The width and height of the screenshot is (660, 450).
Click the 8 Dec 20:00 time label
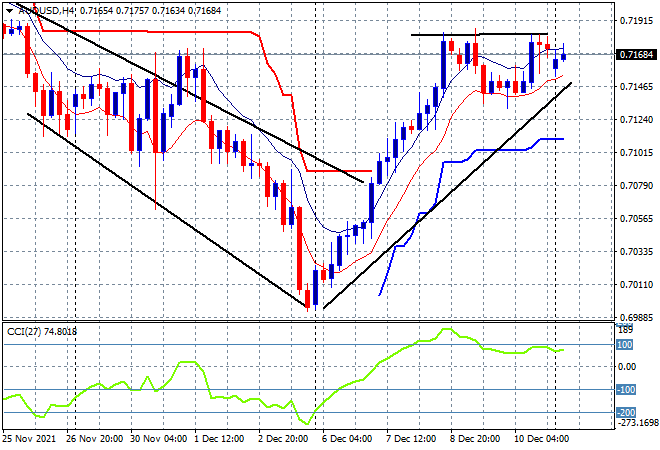point(475,439)
